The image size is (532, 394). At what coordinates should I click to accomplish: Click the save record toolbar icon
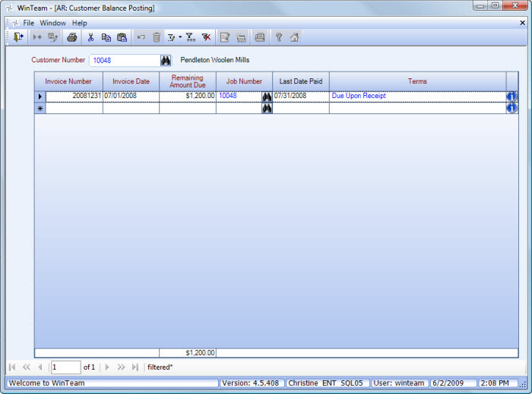click(x=52, y=37)
